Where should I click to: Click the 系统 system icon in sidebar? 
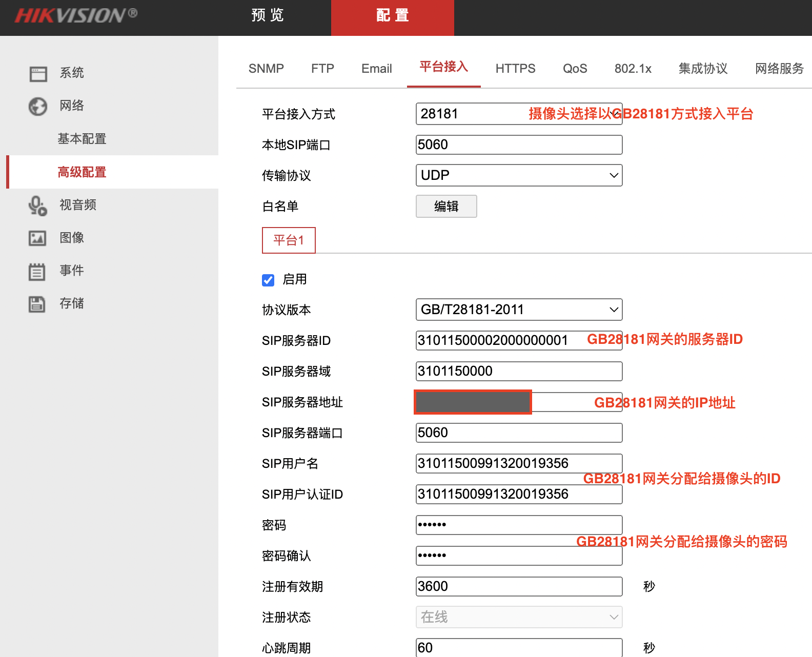coord(38,74)
